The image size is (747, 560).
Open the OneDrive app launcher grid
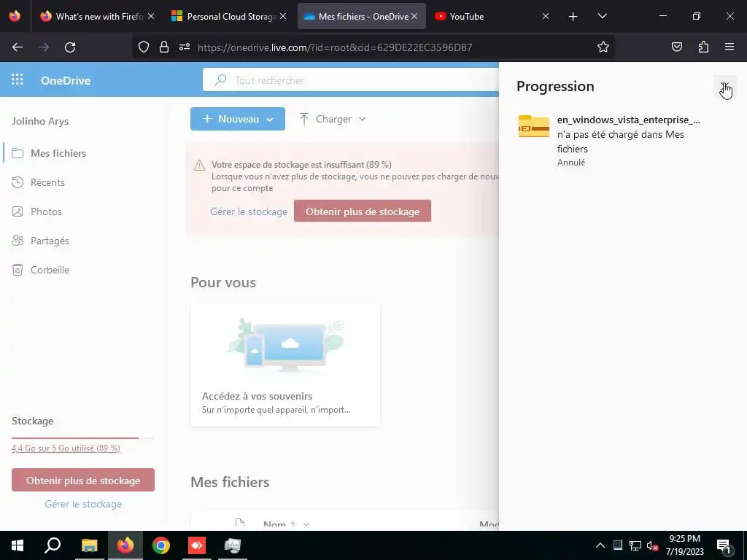[x=18, y=79]
